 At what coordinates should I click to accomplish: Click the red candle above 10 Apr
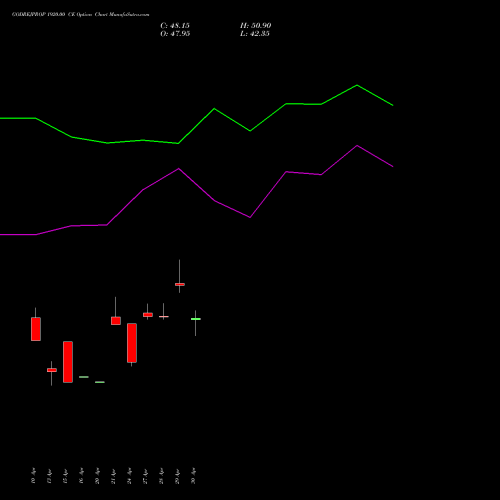pos(36,329)
